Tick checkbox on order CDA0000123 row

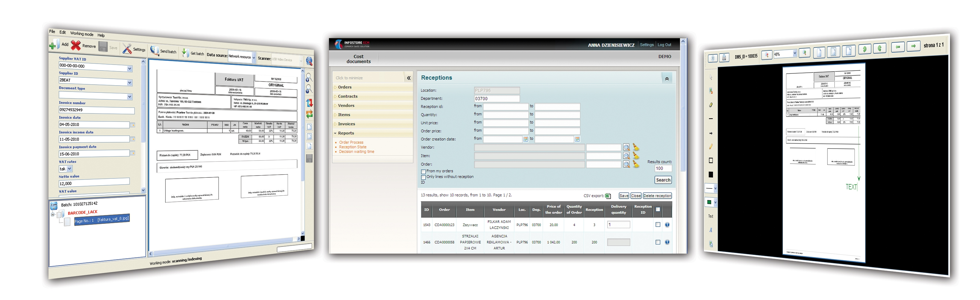(658, 224)
